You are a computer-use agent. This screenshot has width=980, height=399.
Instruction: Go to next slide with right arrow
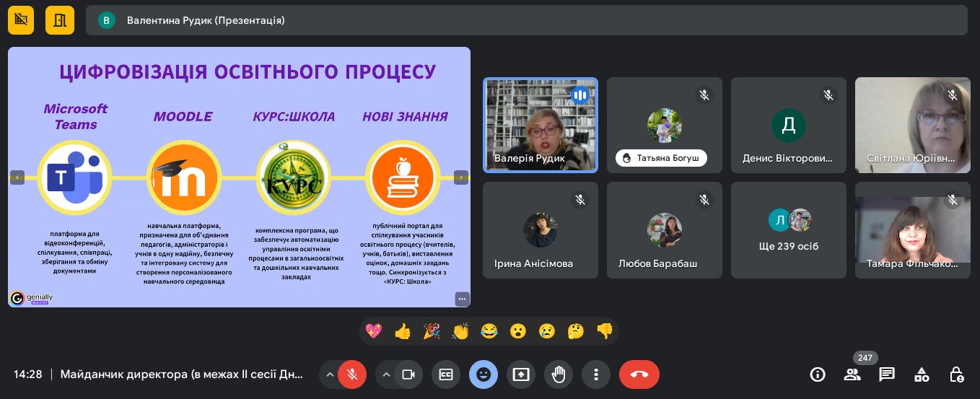pyautogui.click(x=461, y=177)
